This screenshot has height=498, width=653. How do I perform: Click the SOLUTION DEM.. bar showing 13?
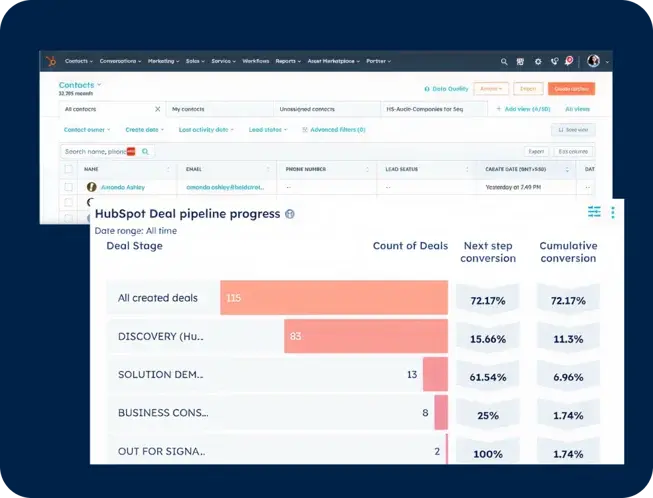click(x=435, y=374)
